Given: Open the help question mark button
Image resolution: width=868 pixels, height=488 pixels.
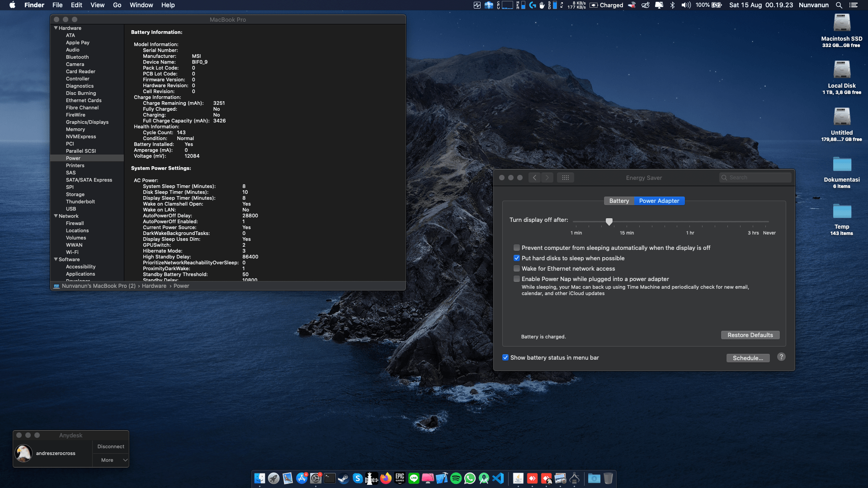Looking at the screenshot, I should click(x=781, y=357).
